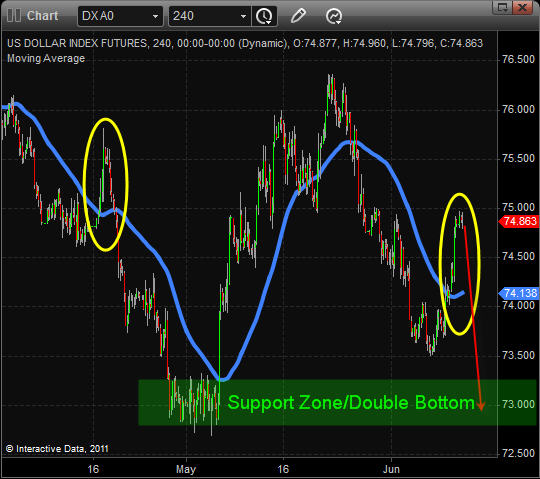The height and width of the screenshot is (479, 540).
Task: Open the circular indicator studies icon
Action: click(334, 16)
